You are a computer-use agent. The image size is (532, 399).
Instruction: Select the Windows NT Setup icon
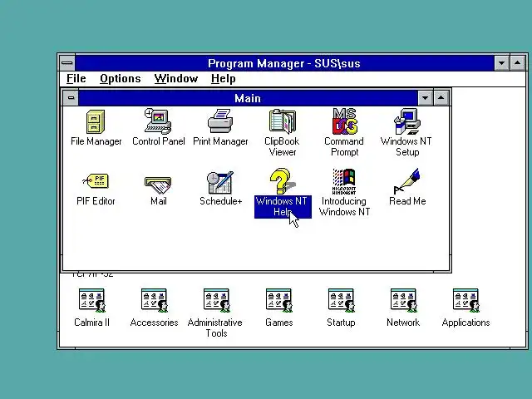click(x=407, y=121)
